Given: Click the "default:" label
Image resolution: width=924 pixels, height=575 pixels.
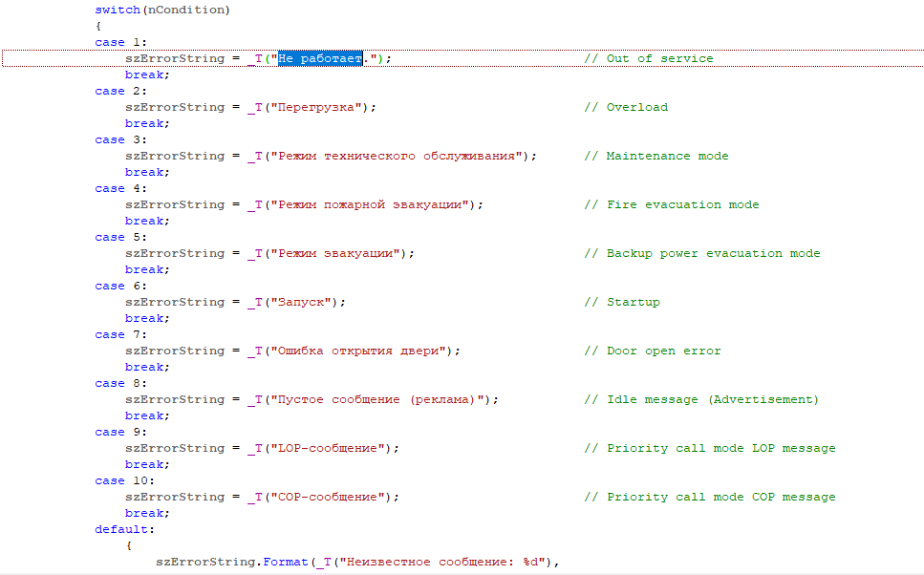Looking at the screenshot, I should point(124,529).
